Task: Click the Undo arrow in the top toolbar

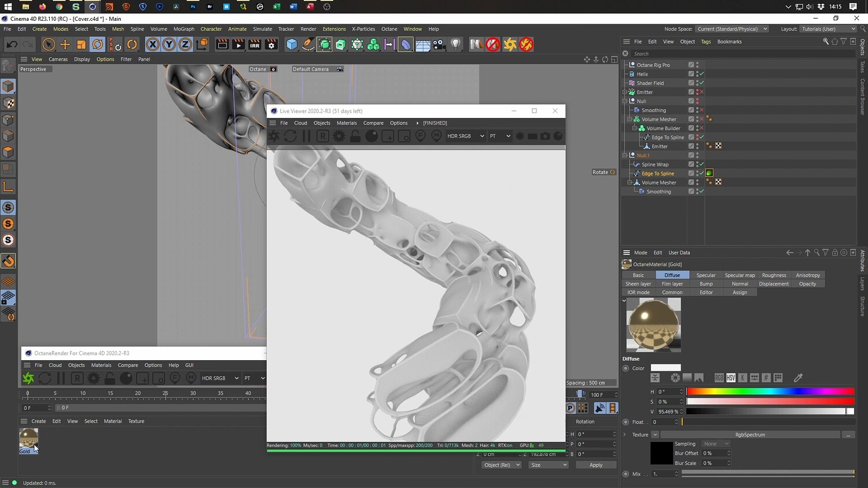Action: (x=12, y=45)
